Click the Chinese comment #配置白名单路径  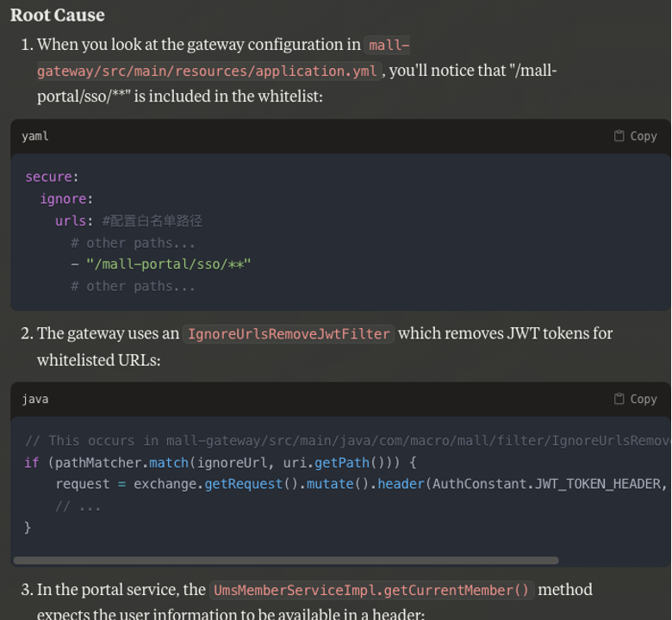pos(152,221)
